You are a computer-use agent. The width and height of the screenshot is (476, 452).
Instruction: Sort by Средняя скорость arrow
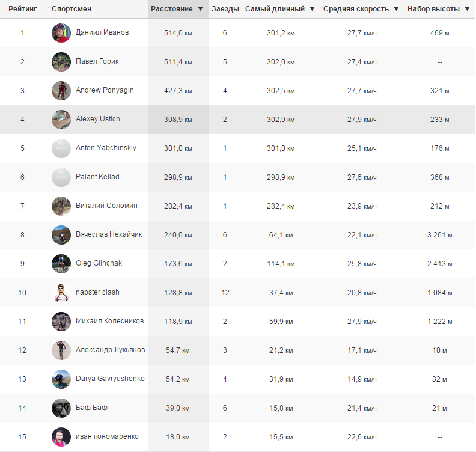pyautogui.click(x=396, y=10)
